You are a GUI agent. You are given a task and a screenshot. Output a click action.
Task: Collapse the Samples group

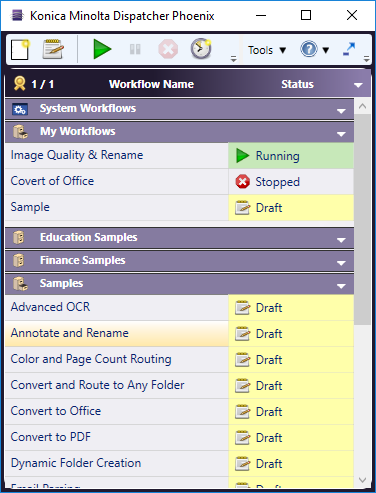(341, 286)
